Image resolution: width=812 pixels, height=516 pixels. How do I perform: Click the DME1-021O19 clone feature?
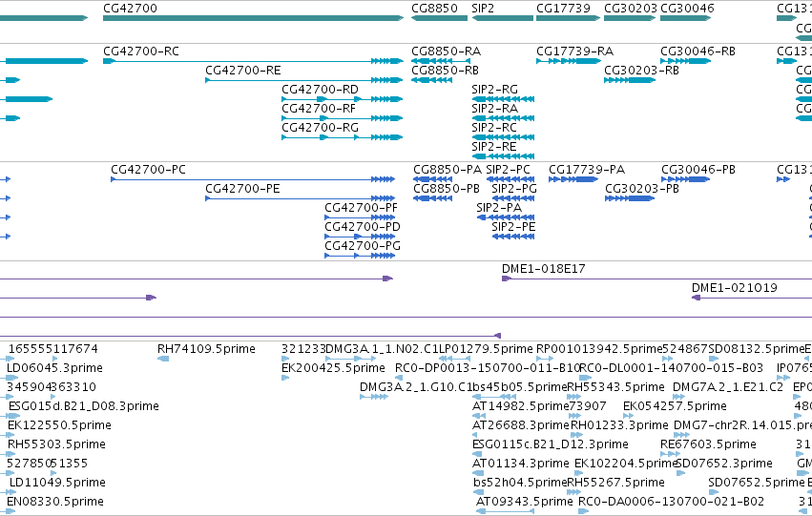click(752, 298)
